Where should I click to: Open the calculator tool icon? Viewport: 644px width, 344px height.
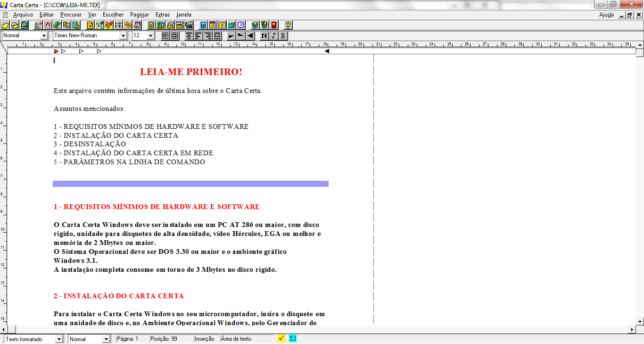[x=203, y=25]
